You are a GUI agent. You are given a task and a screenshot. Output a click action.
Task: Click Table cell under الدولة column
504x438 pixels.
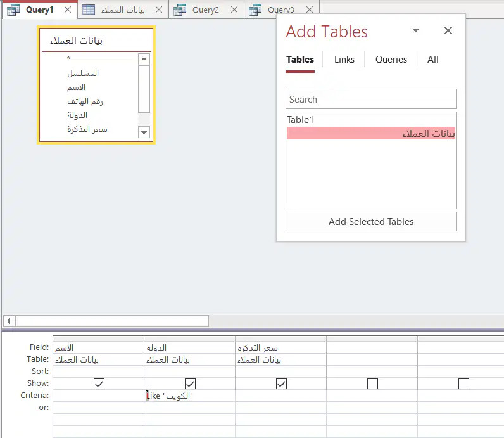point(190,359)
